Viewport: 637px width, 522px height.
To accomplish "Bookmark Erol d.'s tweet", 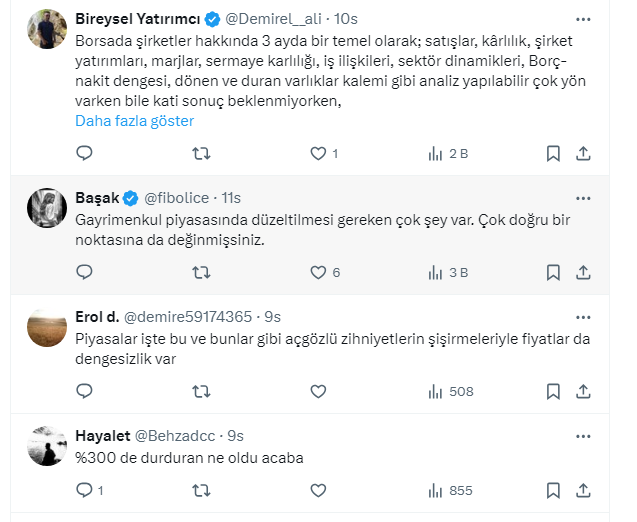I will (553, 391).
